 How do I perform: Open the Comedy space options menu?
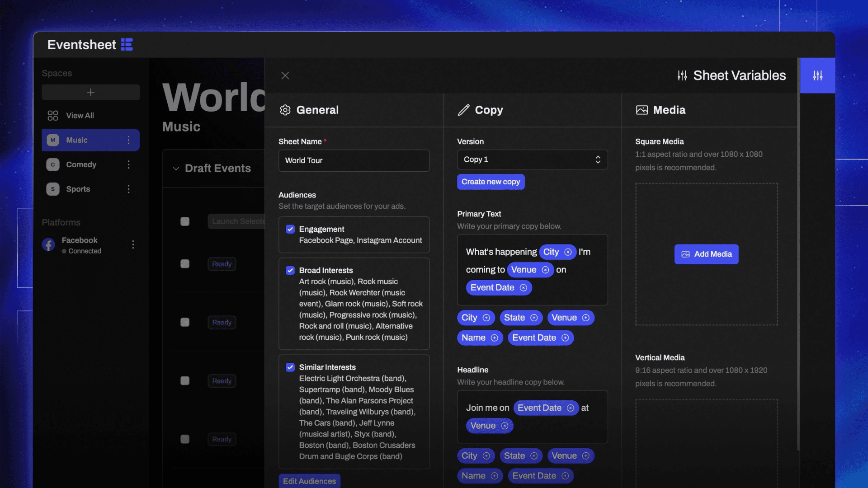pyautogui.click(x=128, y=164)
